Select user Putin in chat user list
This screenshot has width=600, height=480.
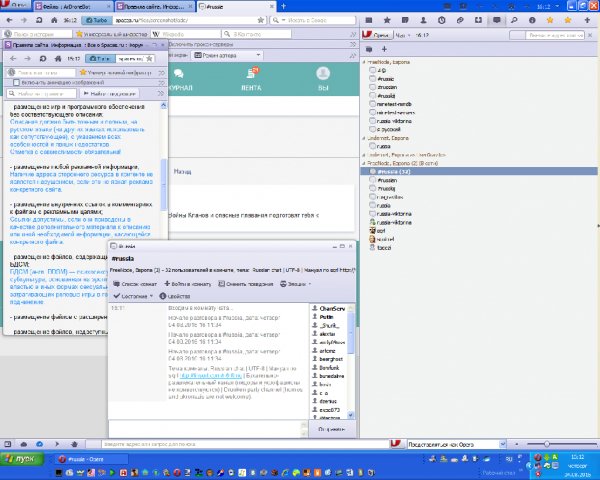coord(326,317)
